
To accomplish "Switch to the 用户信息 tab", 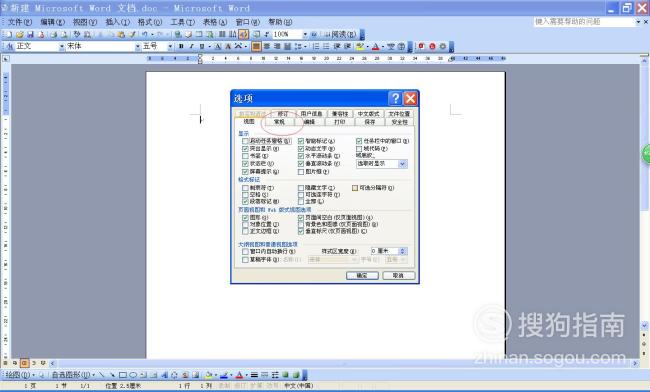I will 311,114.
